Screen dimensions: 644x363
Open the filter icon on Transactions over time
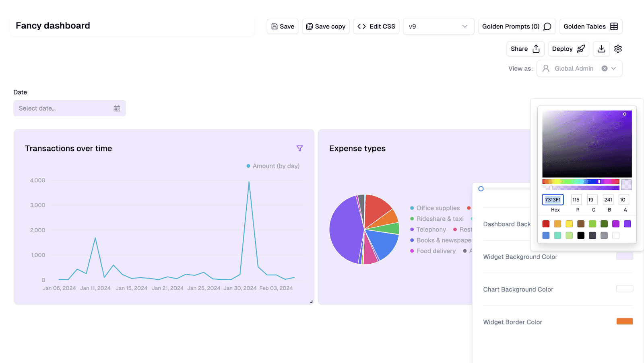click(299, 148)
